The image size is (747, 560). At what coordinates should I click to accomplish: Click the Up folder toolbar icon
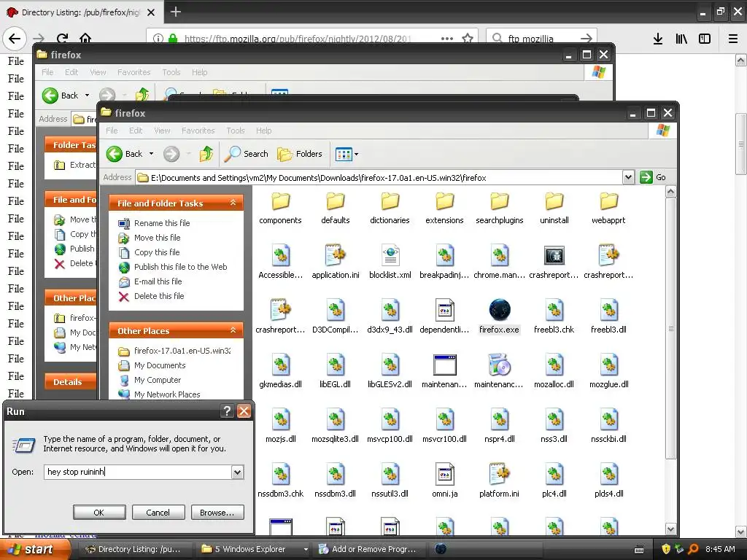[206, 154]
